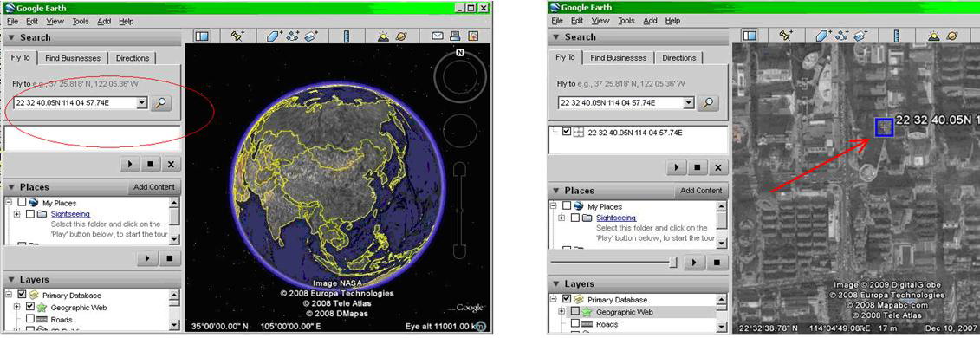
Task: Click Places scrollbar down arrow in left window
Action: click(x=174, y=239)
